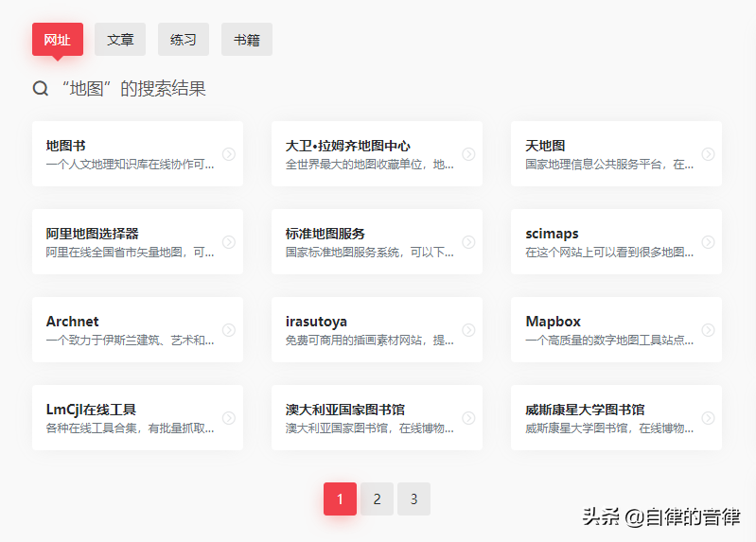
Task: Go to results page 2
Action: 377,499
